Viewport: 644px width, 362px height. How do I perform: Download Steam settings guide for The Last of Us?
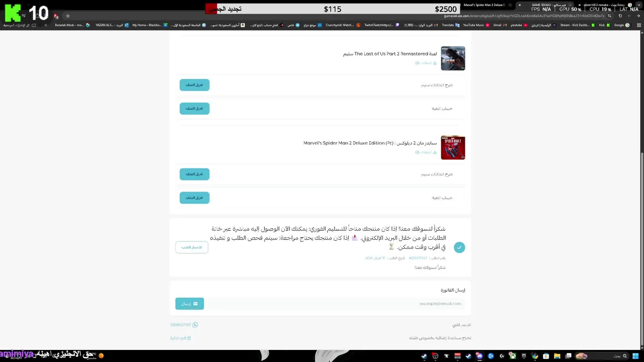coord(194,85)
